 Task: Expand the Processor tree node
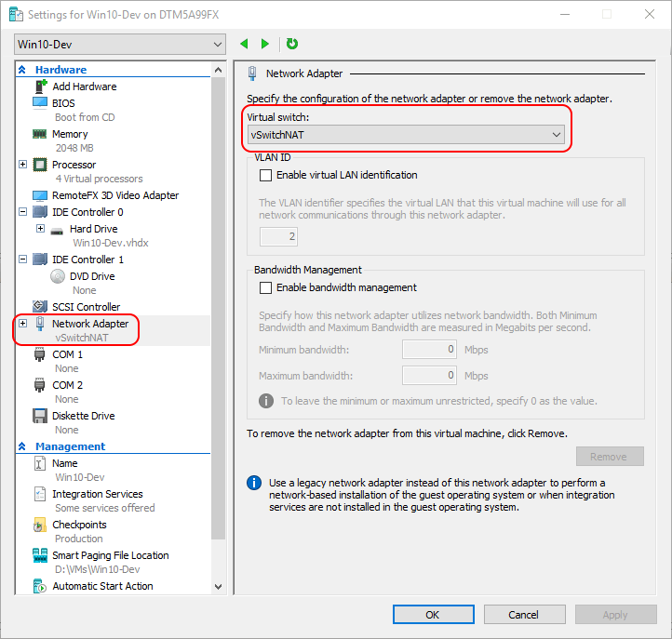[x=23, y=165]
